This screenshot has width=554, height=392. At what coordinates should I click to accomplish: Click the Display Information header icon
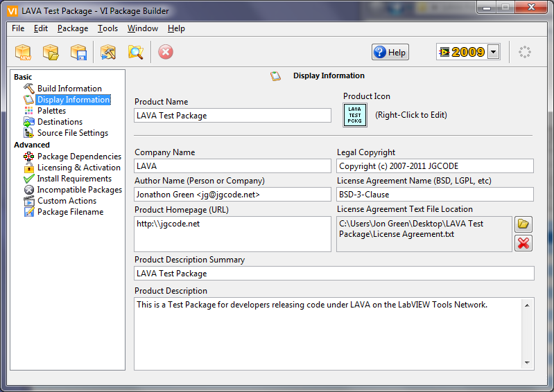[275, 75]
